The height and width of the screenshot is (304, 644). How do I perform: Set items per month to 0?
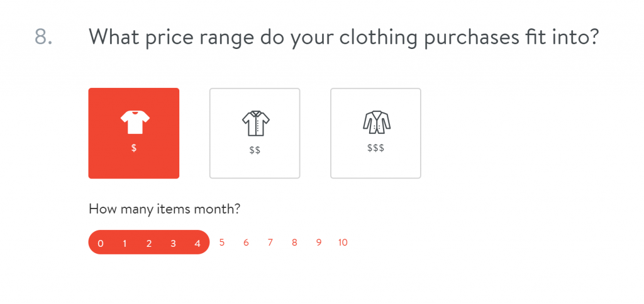point(101,244)
